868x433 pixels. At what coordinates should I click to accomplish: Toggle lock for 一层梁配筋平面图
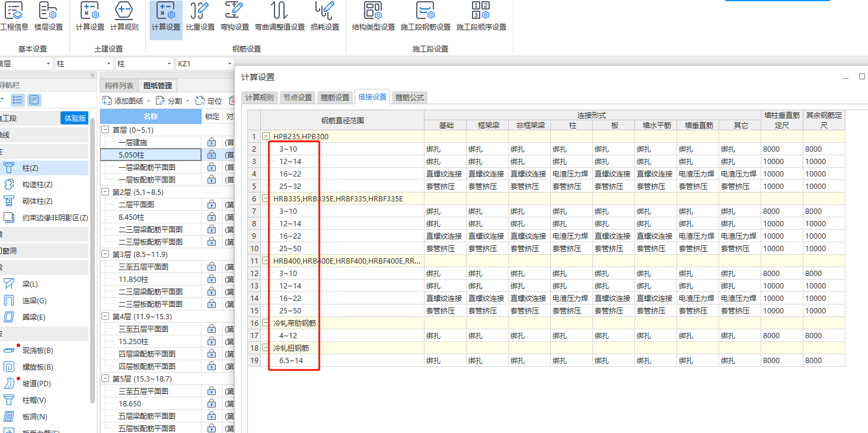point(212,168)
